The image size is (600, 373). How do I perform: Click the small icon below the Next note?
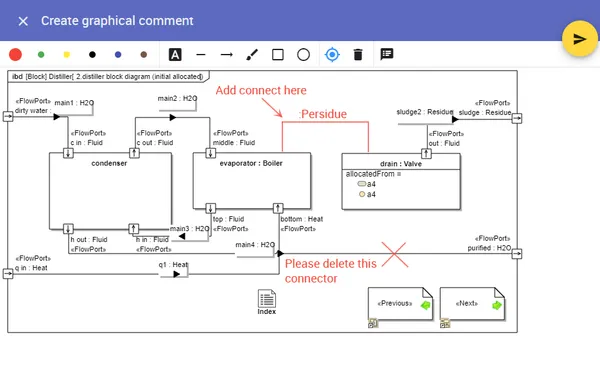[x=445, y=323]
